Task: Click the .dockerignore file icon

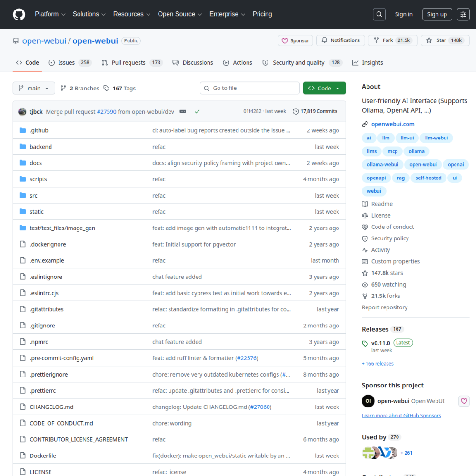Action: 22,244
